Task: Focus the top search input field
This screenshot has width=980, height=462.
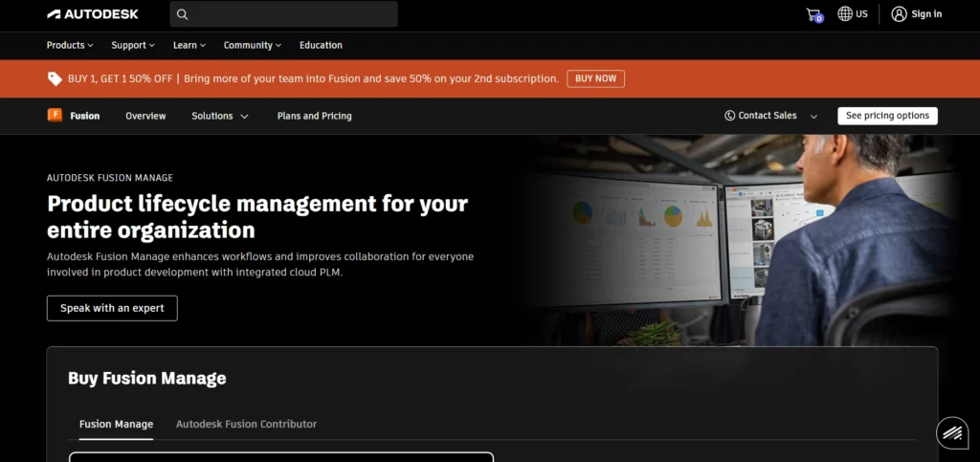Action: click(283, 13)
